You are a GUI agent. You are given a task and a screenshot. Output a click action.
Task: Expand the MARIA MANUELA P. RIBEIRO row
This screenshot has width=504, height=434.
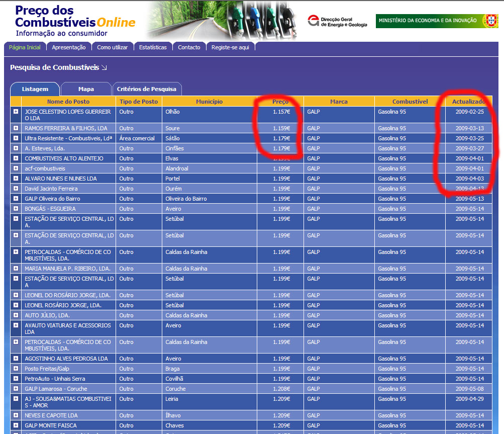16,268
